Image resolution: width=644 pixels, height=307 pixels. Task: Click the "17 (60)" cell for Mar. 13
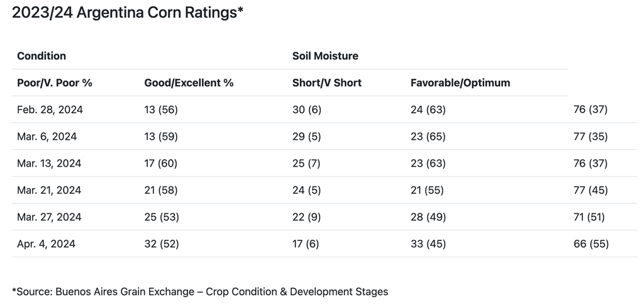pos(161,164)
